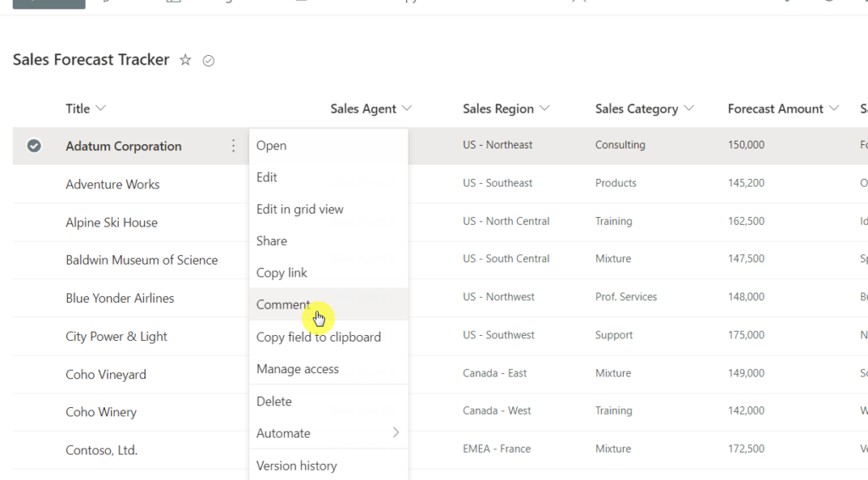Choose Edit from the context menu

click(x=329, y=177)
